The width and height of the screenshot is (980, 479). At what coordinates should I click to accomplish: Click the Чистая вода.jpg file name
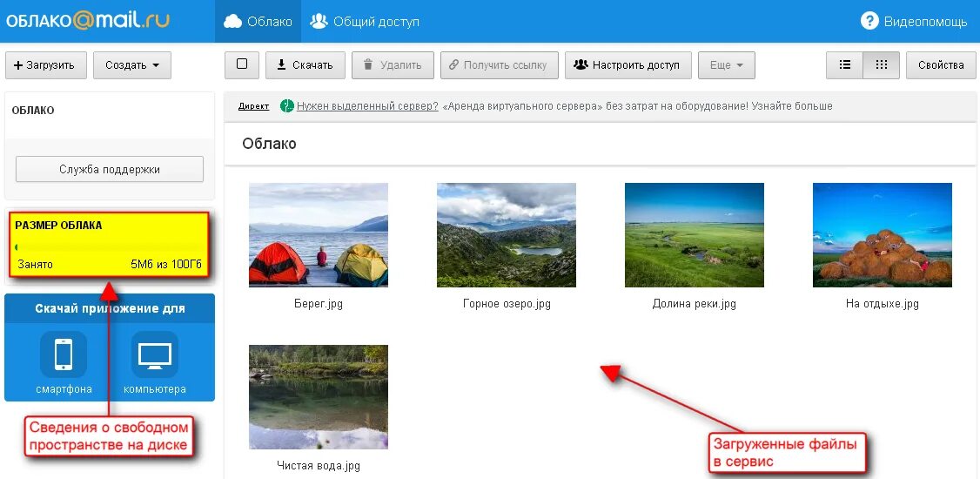319,466
